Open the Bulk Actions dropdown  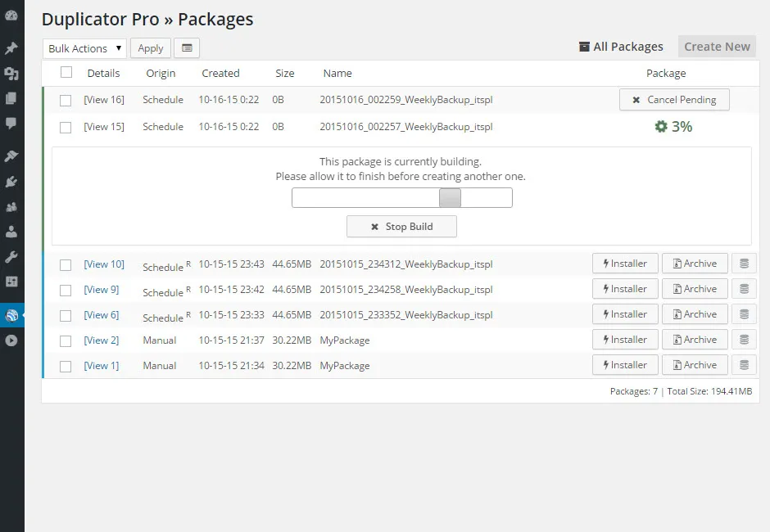click(x=84, y=48)
